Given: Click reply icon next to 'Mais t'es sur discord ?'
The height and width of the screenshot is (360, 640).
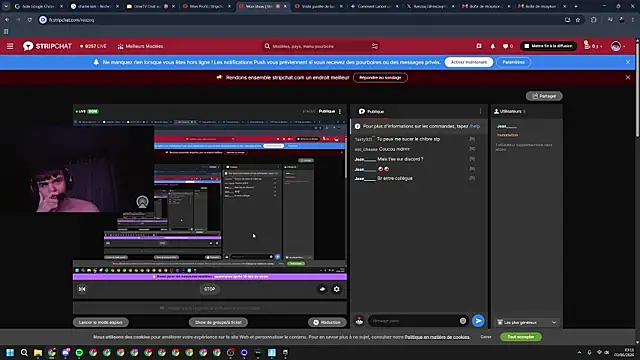Looking at the screenshot, I should pyautogui.click(x=472, y=159).
